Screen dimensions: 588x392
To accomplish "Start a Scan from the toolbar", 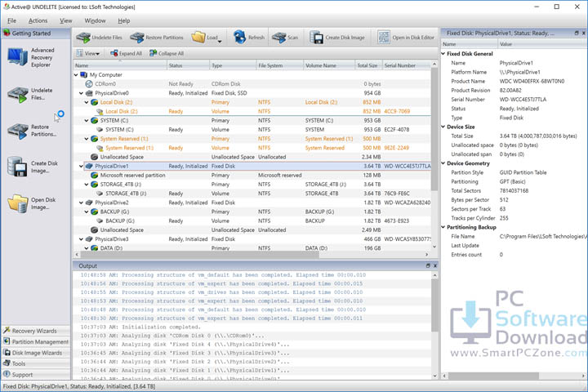I will (x=279, y=38).
